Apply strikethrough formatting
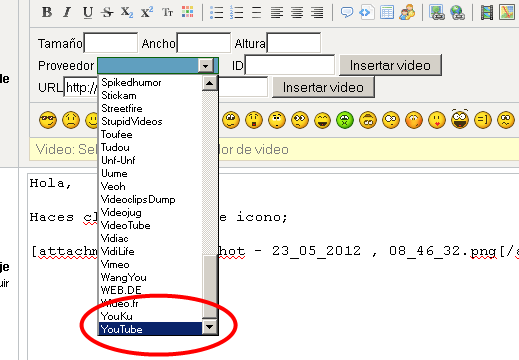Image resolution: width=519 pixels, height=360 pixels. point(107,13)
